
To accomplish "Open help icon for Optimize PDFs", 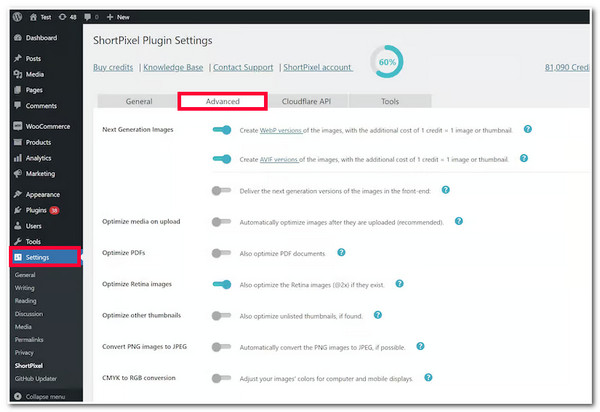I will point(341,252).
